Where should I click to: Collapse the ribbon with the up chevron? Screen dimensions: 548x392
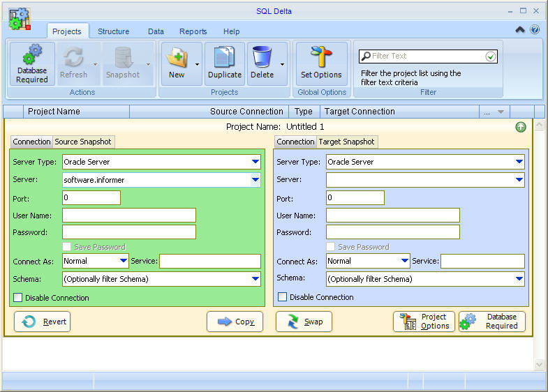pos(519,30)
